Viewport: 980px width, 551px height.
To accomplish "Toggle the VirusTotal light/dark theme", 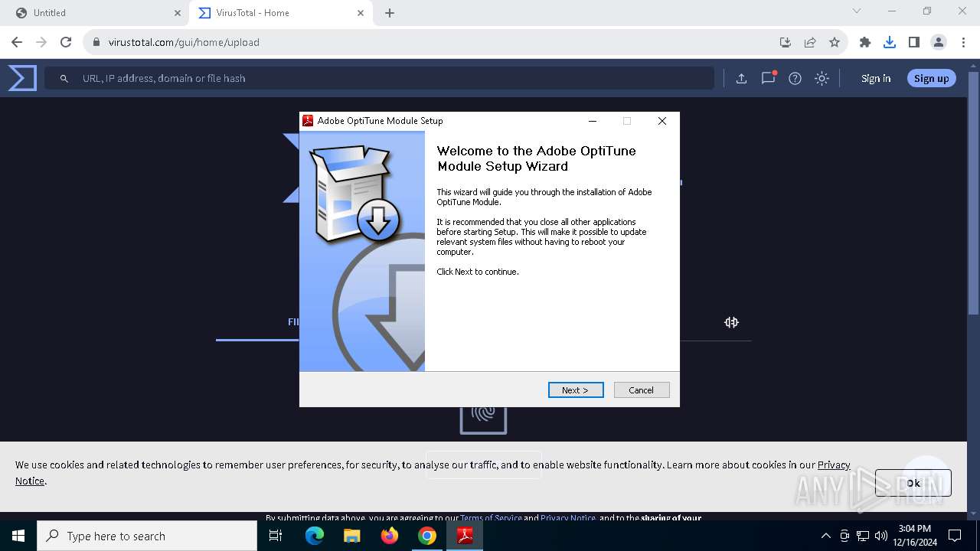I will click(822, 78).
